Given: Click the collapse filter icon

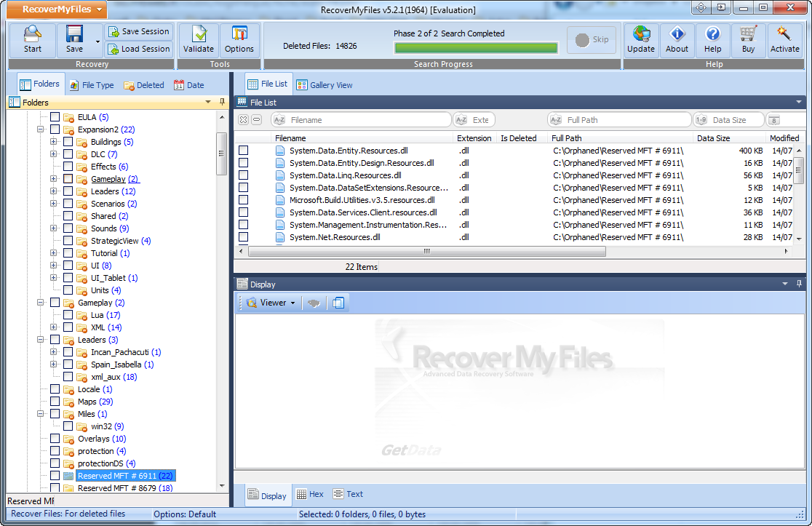Looking at the screenshot, I should coord(256,119).
